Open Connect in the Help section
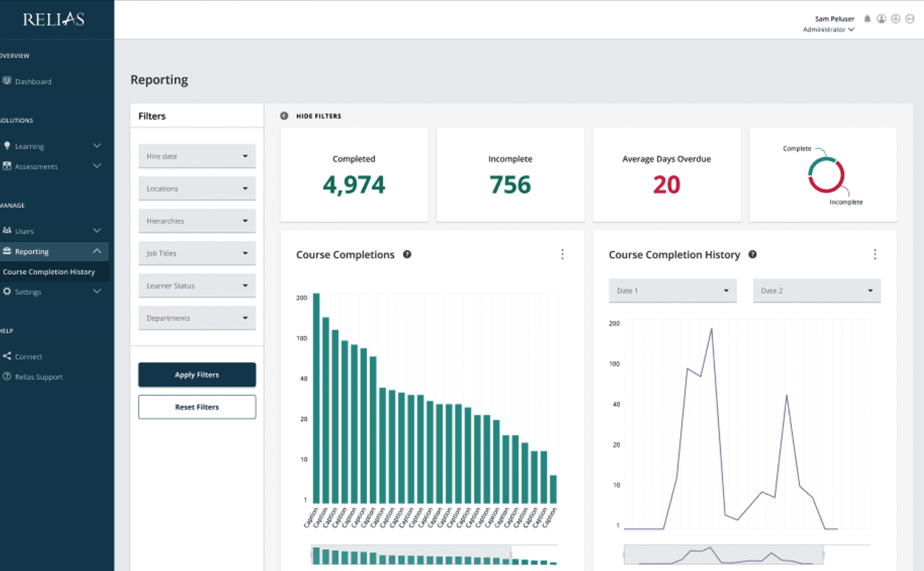This screenshot has width=924, height=571. click(x=28, y=356)
